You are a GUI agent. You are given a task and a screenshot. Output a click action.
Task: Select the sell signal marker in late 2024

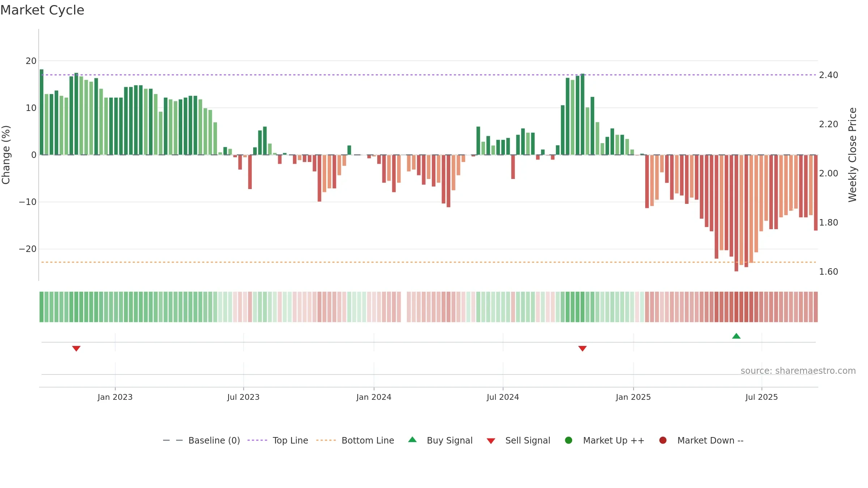pyautogui.click(x=582, y=348)
